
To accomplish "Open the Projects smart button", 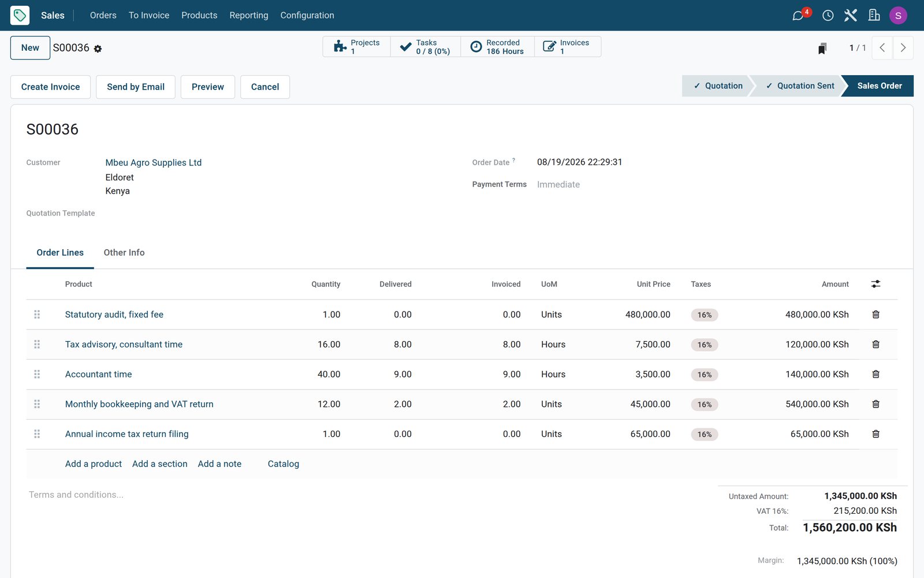I will [357, 47].
